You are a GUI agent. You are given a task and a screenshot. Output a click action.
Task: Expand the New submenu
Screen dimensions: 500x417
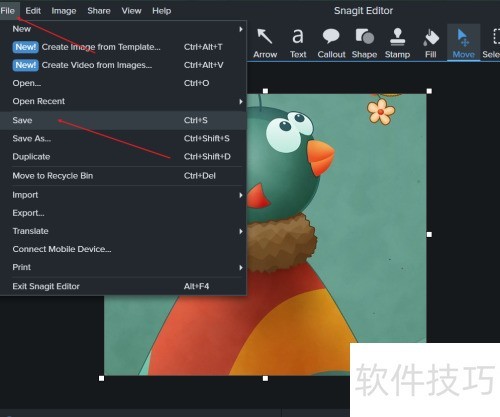tap(123, 29)
